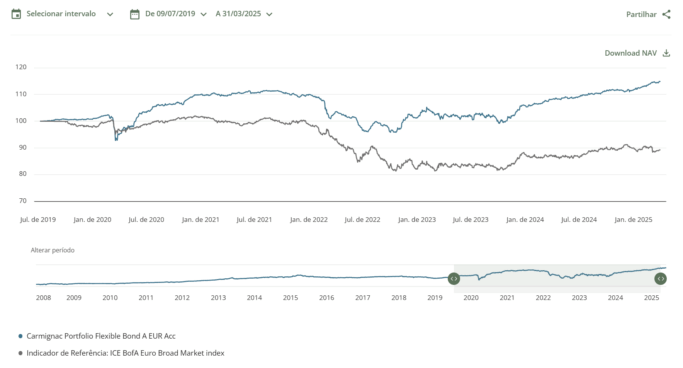Click the 2009 year in the navigator
The height and width of the screenshot is (368, 683).
pyautogui.click(x=74, y=298)
